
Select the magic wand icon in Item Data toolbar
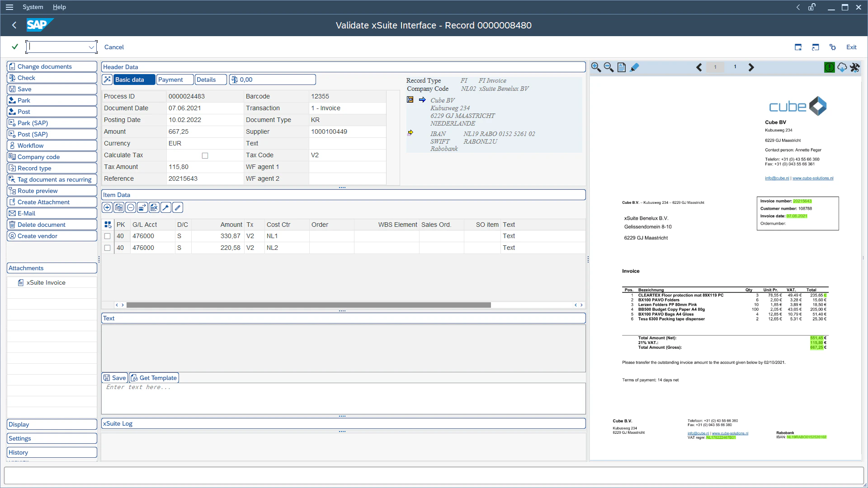165,207
